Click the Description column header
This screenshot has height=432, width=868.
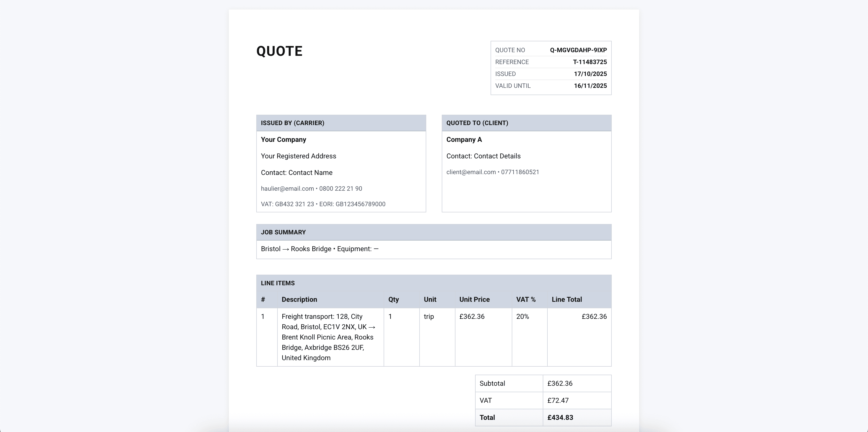pyautogui.click(x=299, y=299)
